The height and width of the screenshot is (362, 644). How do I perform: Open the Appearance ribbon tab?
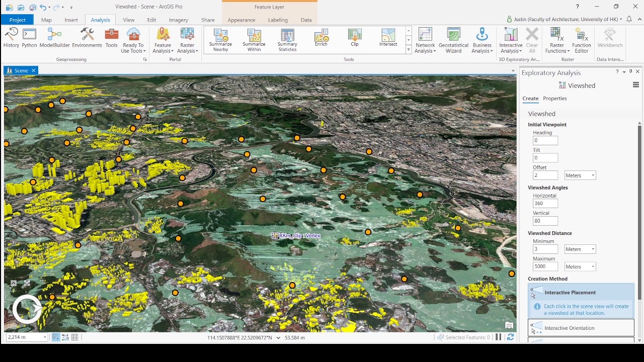click(x=242, y=20)
